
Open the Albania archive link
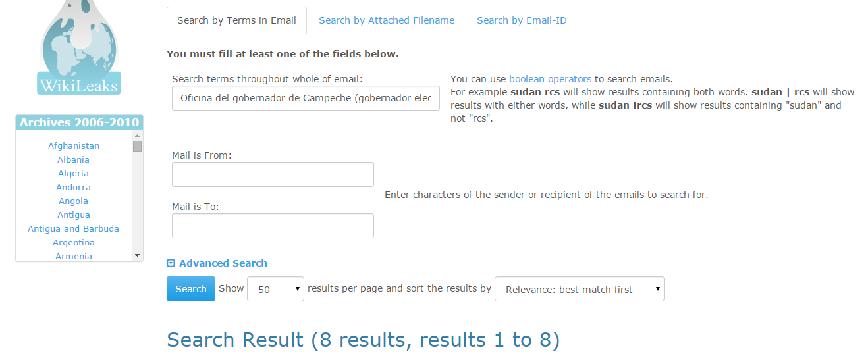coord(73,160)
